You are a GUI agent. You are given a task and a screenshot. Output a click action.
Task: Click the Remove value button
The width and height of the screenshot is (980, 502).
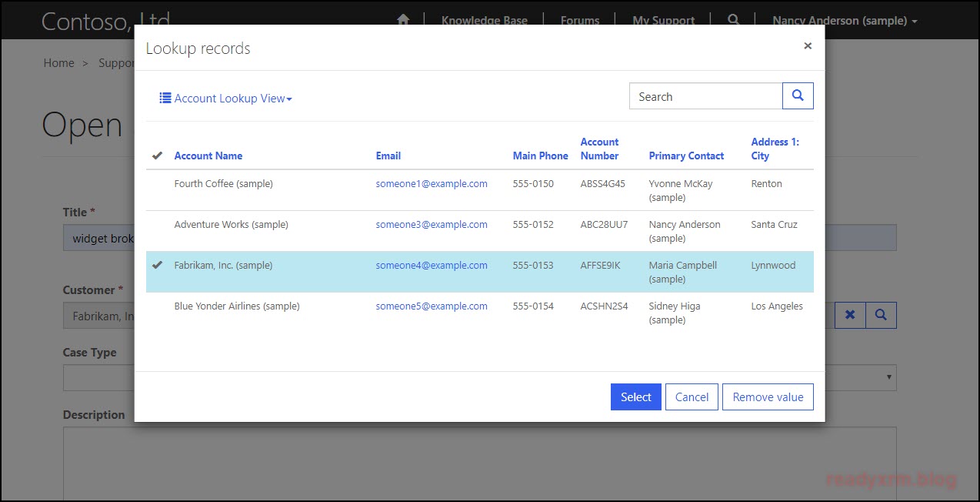[767, 397]
